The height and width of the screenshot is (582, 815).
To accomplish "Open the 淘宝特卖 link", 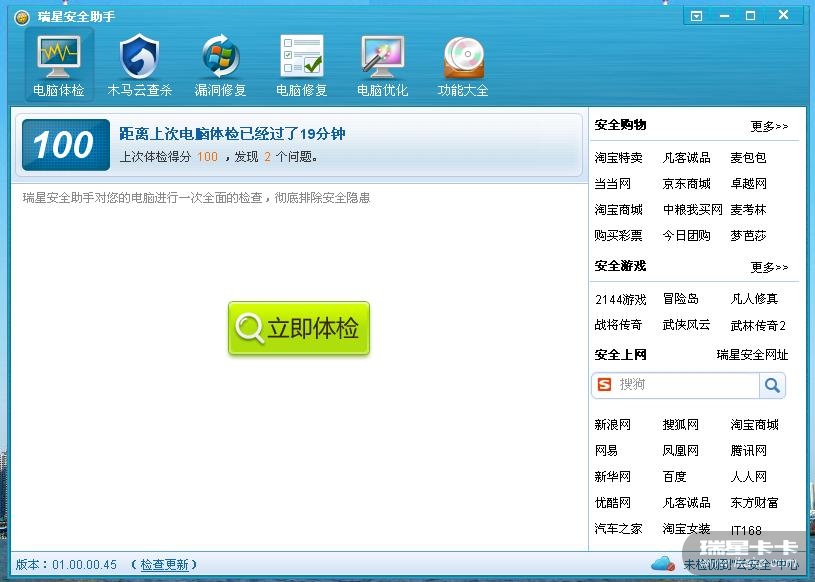I will 619,157.
